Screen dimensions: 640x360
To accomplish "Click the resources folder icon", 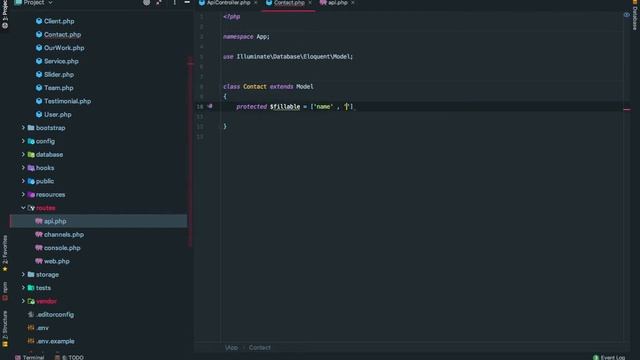I will pyautogui.click(x=31, y=195).
